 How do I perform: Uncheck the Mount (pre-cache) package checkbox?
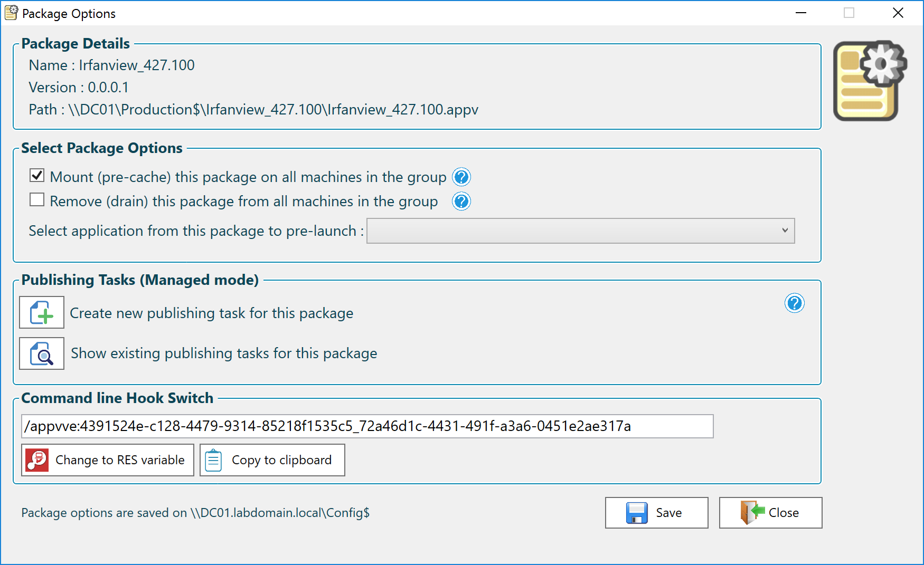(x=37, y=176)
